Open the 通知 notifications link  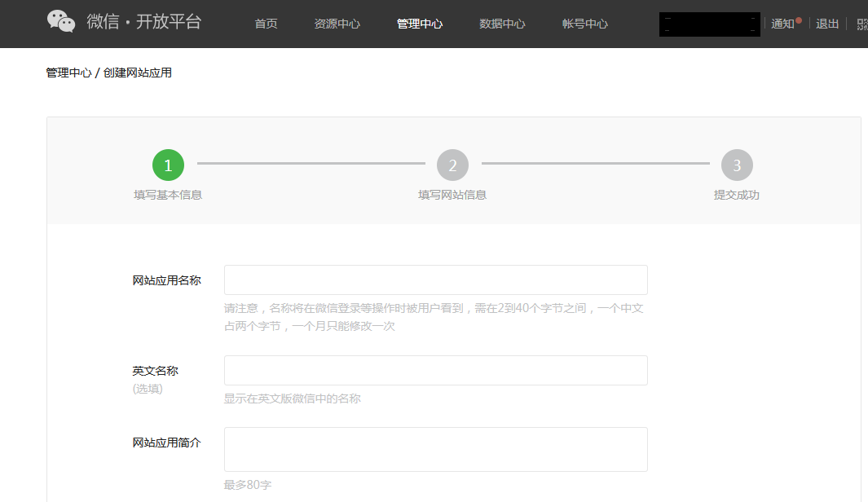coord(782,24)
